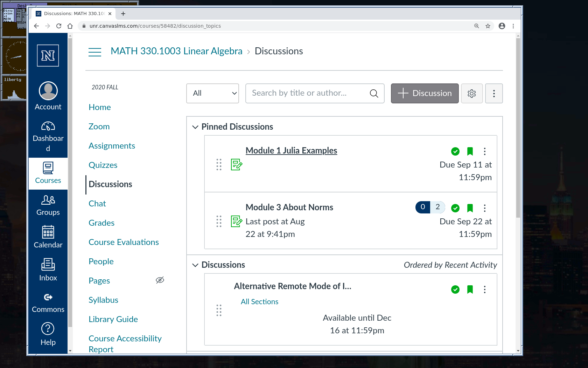Click the search by title or author field
The width and height of the screenshot is (588, 368).
point(308,94)
